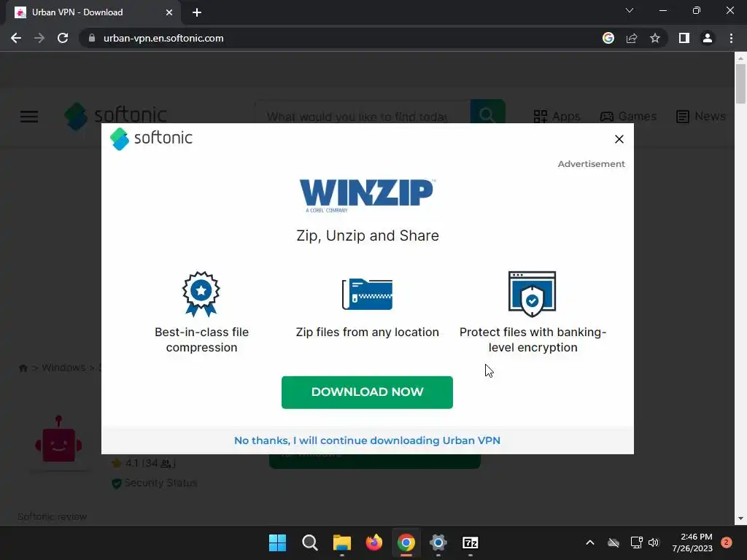
Task: Click the Urban VPN robot app icon
Action: click(58, 440)
